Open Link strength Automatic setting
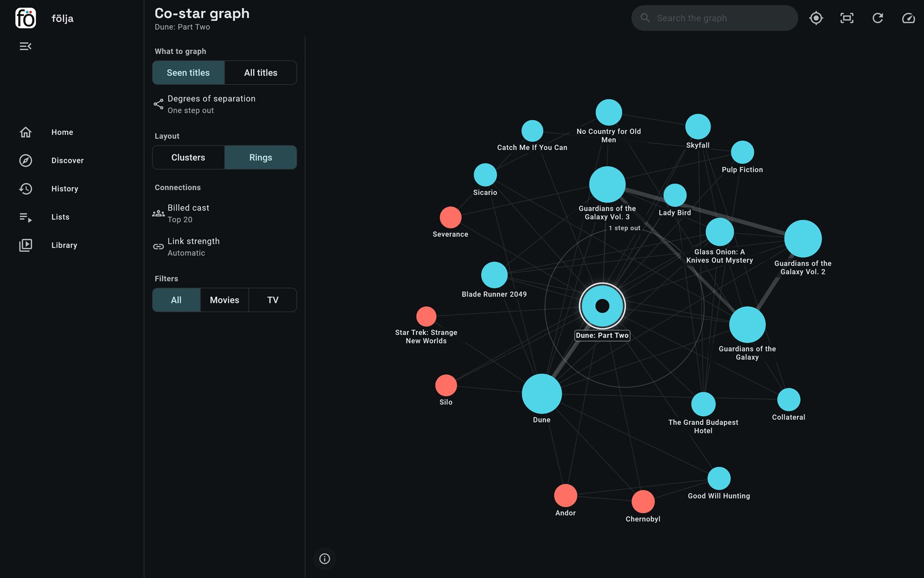This screenshot has width=924, height=578. tap(224, 247)
